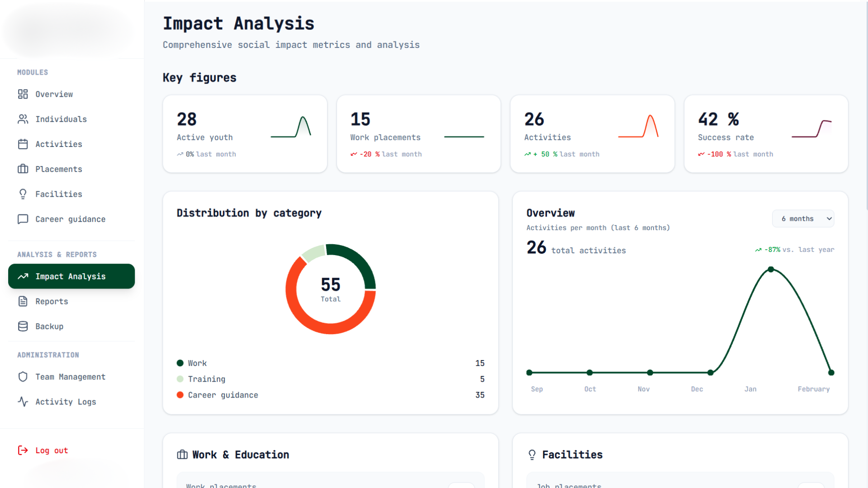Select the Activity Logs pulse icon

(x=23, y=402)
